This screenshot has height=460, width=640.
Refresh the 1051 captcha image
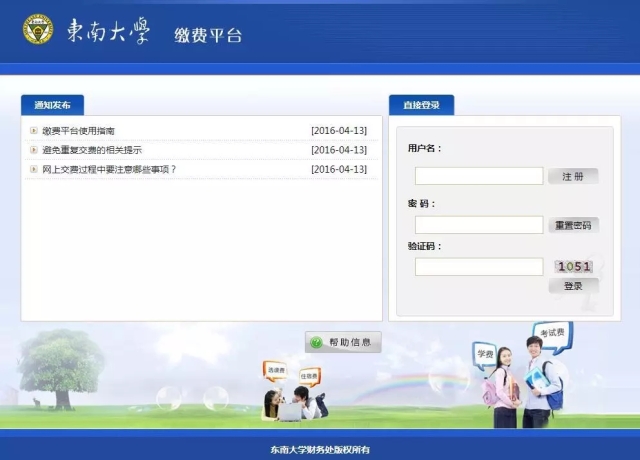574,267
